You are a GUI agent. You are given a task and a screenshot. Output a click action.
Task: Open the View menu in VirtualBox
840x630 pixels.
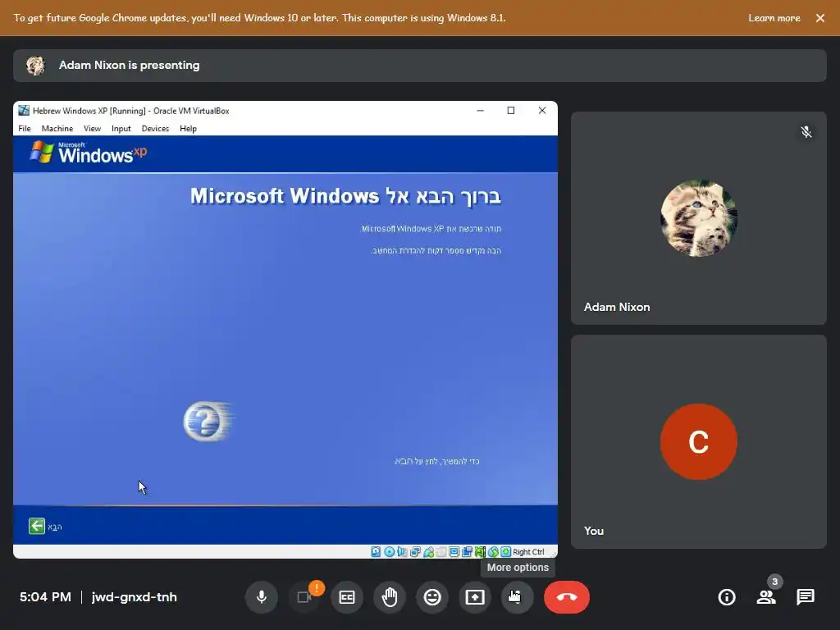tap(92, 129)
